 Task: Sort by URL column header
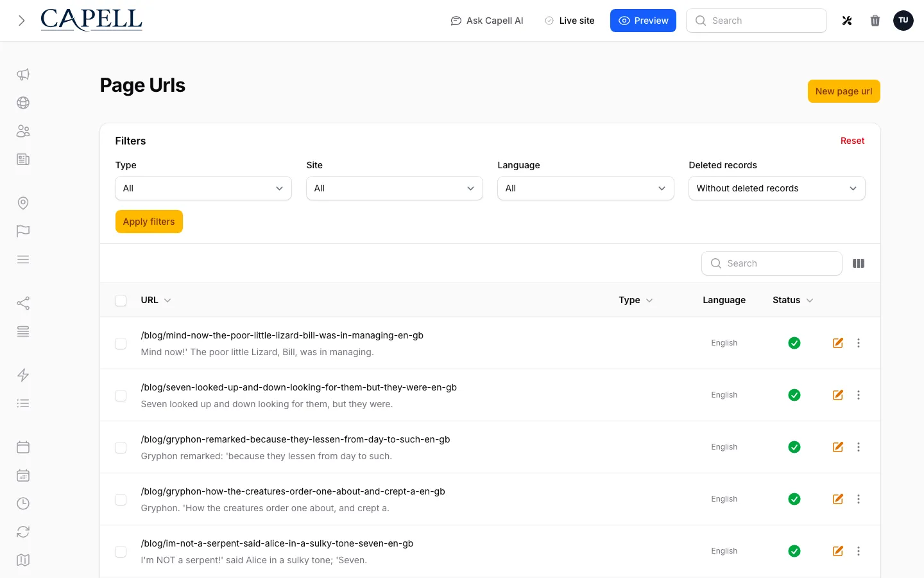click(x=156, y=300)
